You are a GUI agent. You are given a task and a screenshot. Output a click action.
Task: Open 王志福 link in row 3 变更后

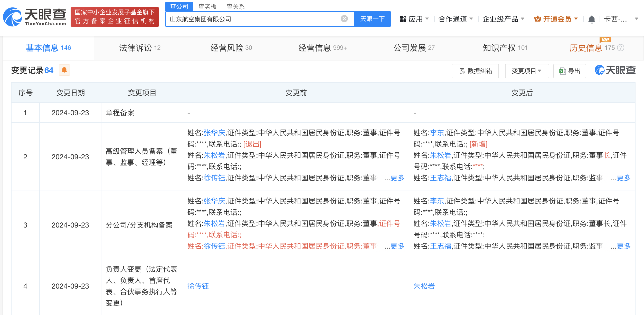click(x=441, y=246)
